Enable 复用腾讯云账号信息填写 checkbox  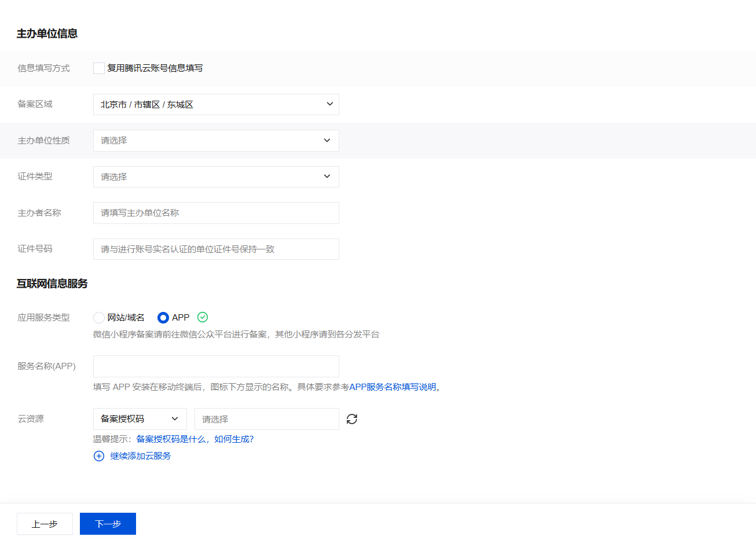point(99,68)
